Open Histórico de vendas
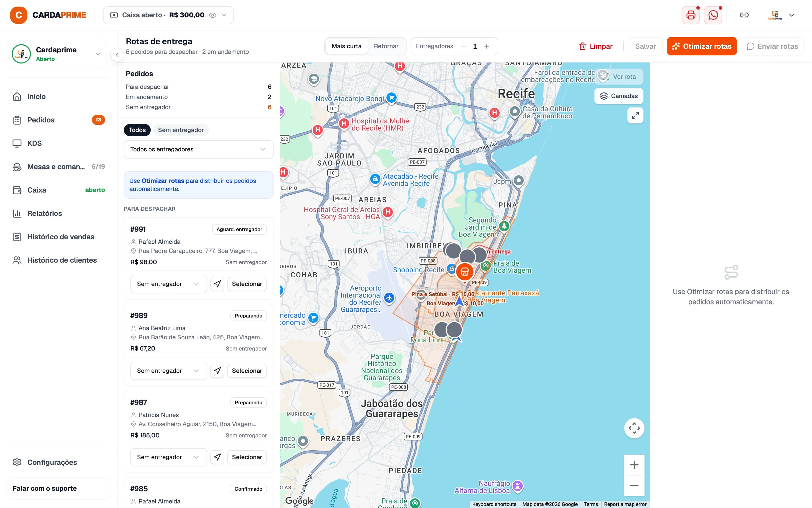Image resolution: width=812 pixels, height=508 pixels. pyautogui.click(x=59, y=237)
